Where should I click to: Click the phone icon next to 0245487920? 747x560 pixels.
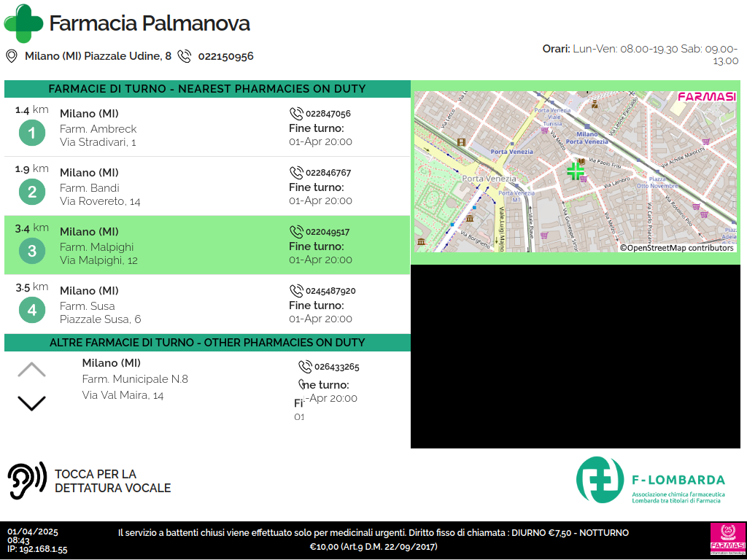point(296,291)
